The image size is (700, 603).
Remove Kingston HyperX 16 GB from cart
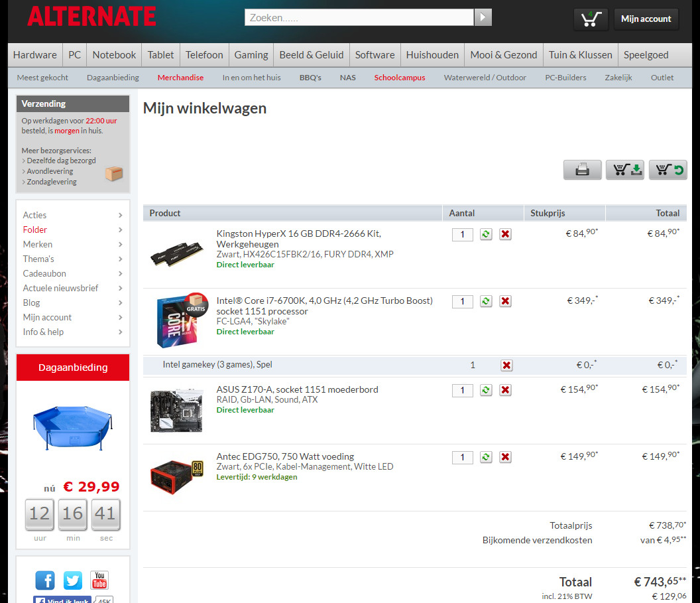pyautogui.click(x=505, y=234)
